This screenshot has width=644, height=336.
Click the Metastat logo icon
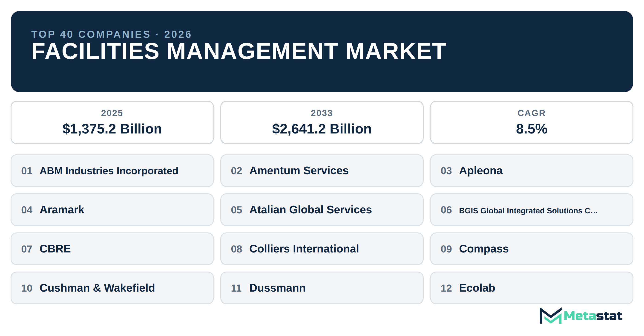click(550, 316)
